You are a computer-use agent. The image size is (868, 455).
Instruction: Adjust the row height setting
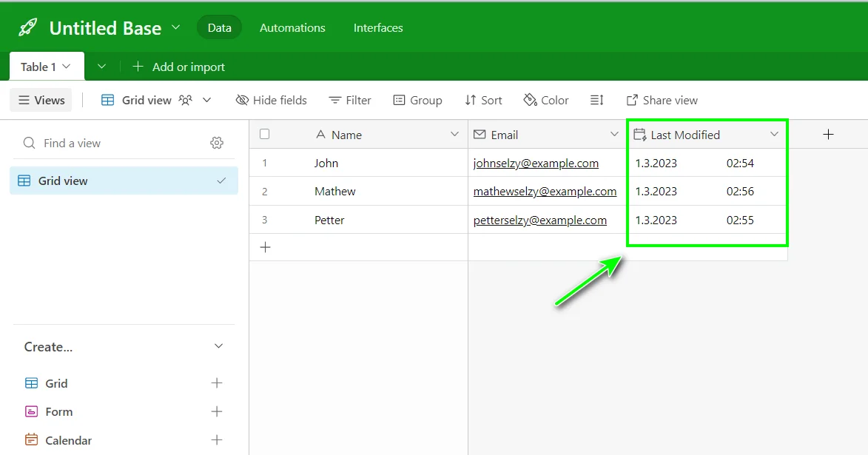pyautogui.click(x=596, y=100)
